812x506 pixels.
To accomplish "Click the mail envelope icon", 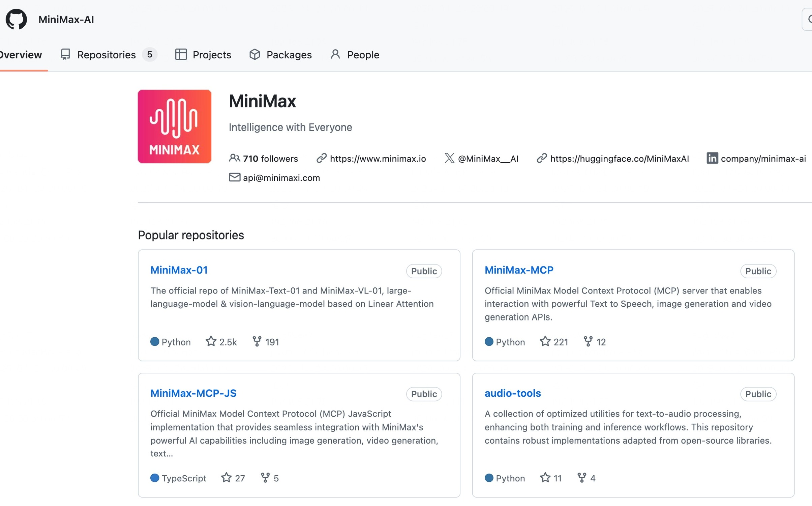I will 235,177.
